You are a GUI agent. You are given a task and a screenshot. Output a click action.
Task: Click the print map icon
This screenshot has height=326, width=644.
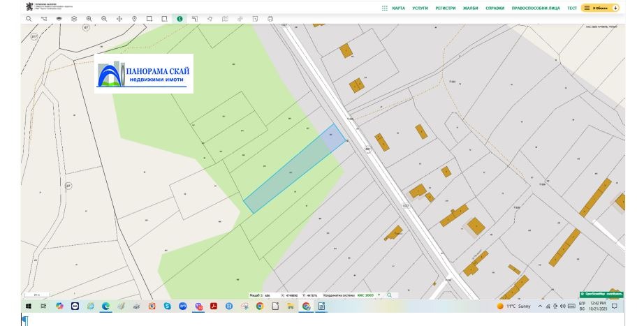(270, 18)
